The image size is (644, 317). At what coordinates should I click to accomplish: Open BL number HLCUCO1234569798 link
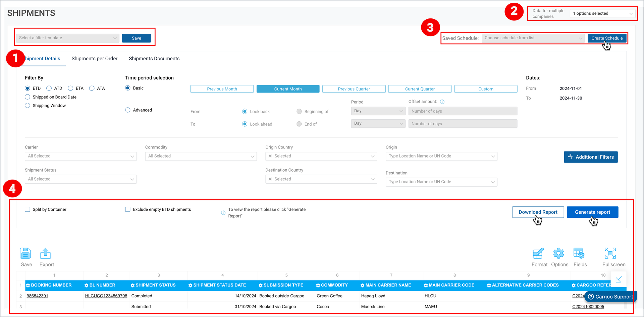[106, 296]
